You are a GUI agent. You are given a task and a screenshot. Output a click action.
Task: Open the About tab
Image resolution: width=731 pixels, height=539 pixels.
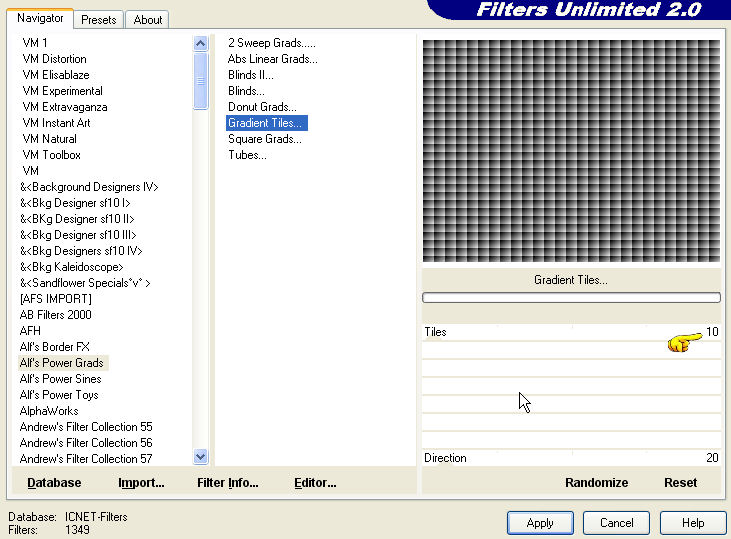click(x=147, y=20)
